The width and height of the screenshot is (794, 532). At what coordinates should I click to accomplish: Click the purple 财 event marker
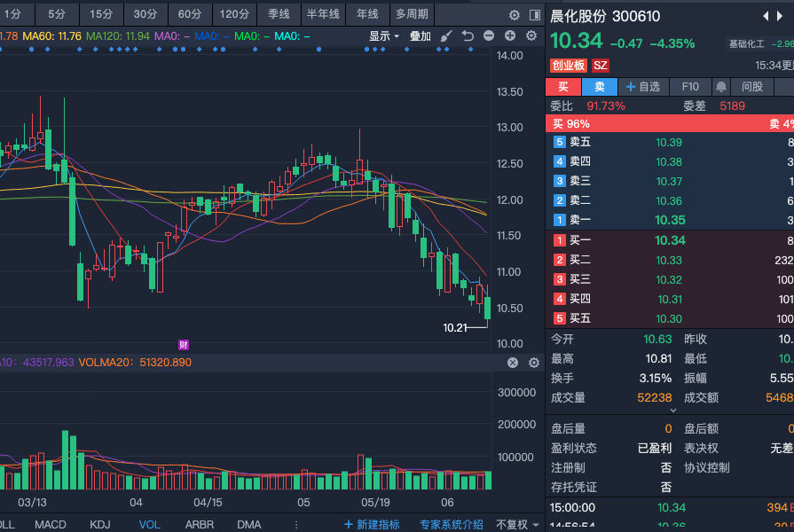[184, 345]
